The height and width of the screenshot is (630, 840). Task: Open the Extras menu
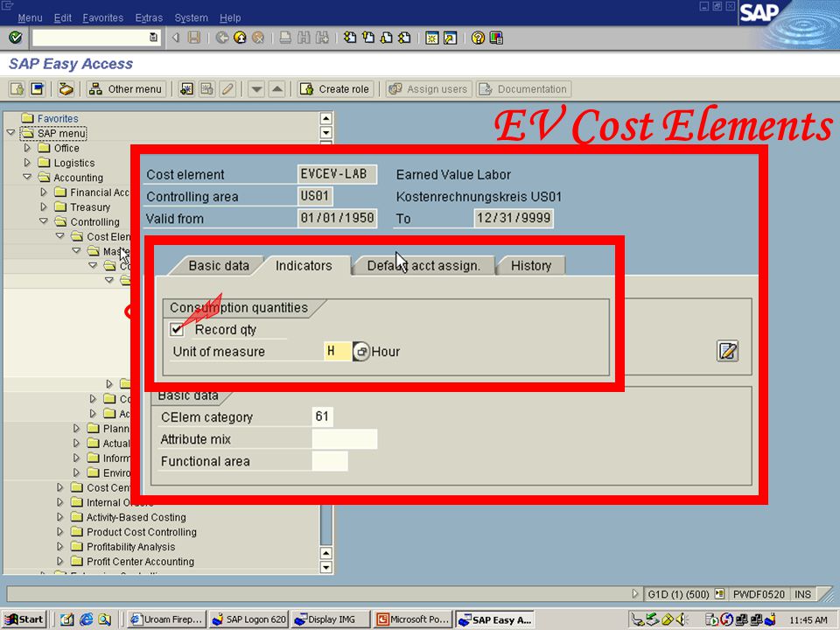click(x=149, y=17)
